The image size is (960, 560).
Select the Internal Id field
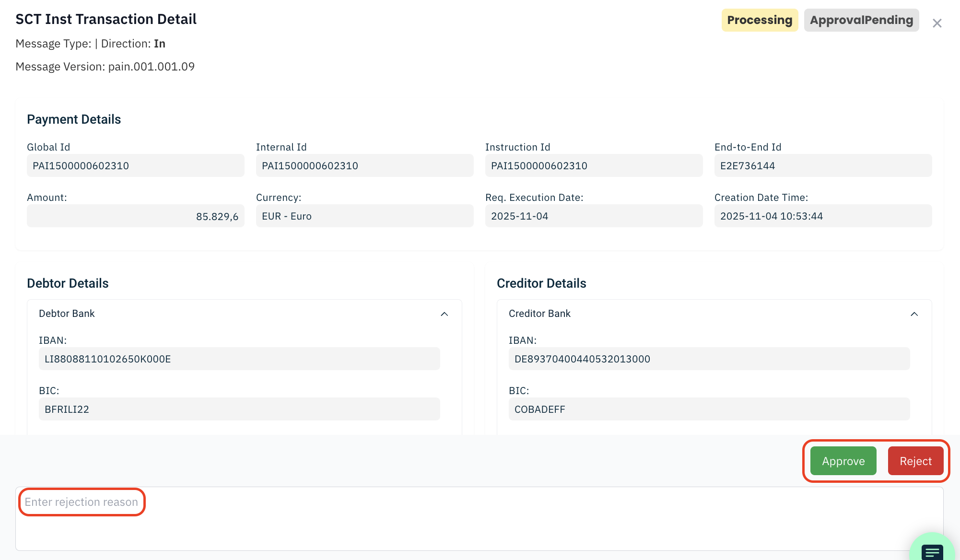click(x=364, y=166)
